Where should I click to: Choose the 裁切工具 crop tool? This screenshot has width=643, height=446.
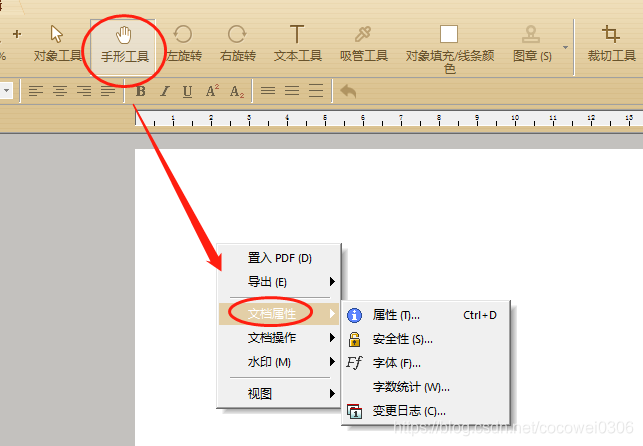611,44
